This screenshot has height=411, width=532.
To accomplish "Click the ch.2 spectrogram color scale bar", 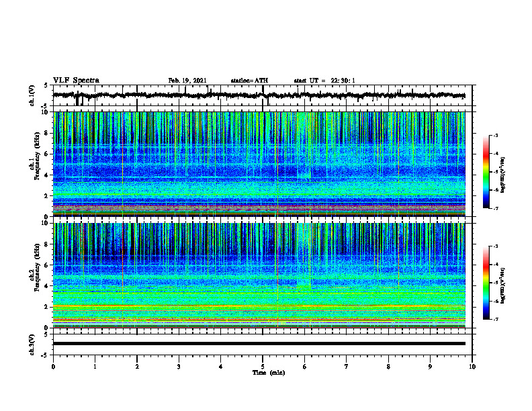I will pos(486,283).
